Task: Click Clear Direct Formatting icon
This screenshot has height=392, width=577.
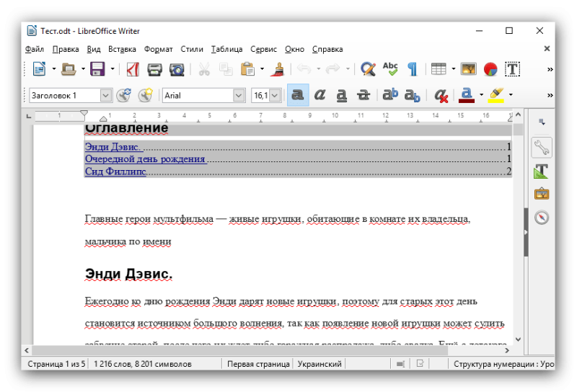Action: pos(441,96)
